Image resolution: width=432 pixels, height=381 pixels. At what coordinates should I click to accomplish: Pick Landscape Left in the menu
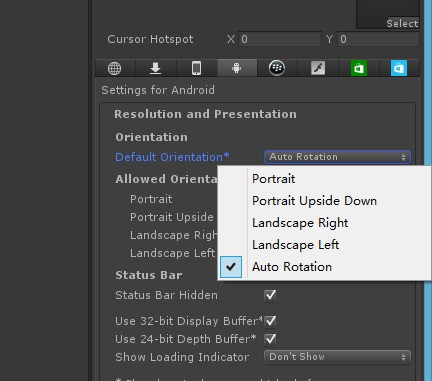(324, 245)
